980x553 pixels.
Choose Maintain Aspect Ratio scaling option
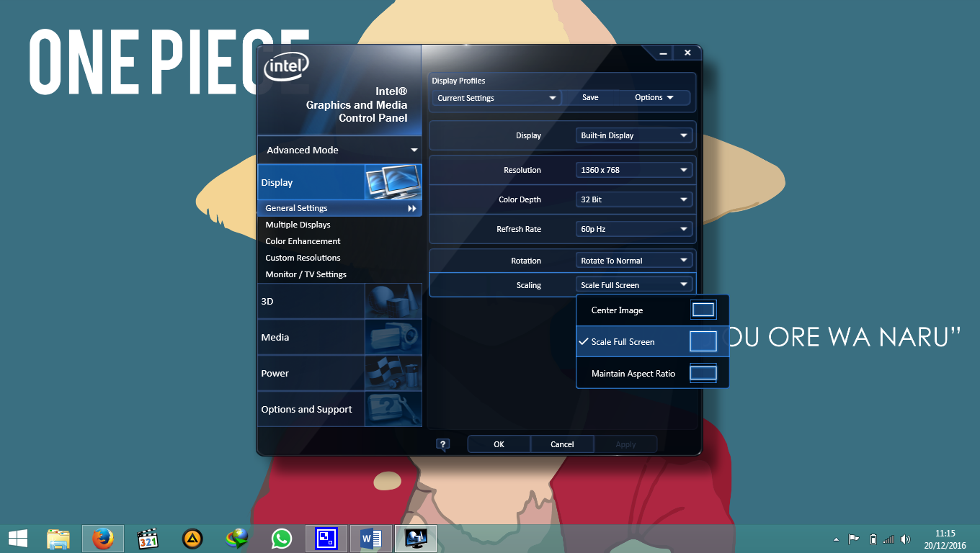coord(652,373)
